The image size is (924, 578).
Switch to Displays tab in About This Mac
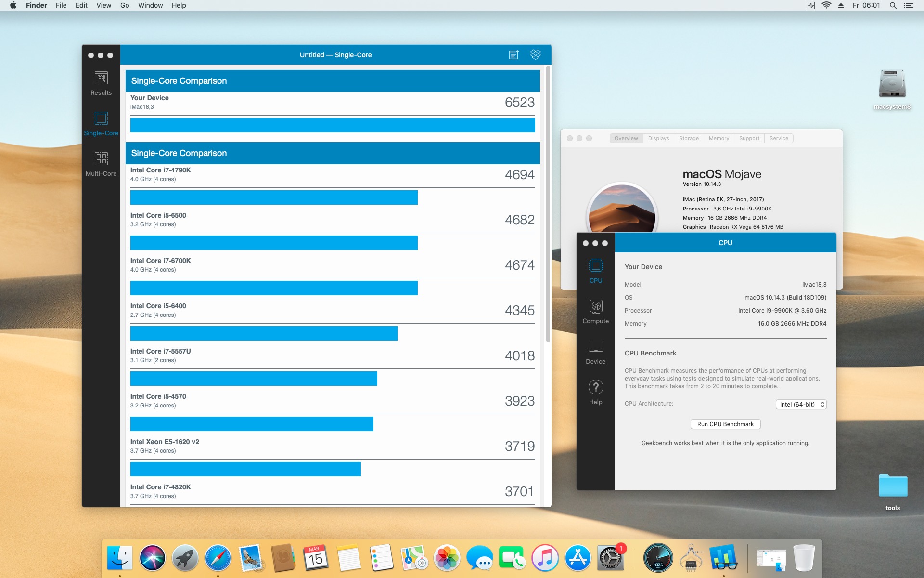[x=658, y=138]
